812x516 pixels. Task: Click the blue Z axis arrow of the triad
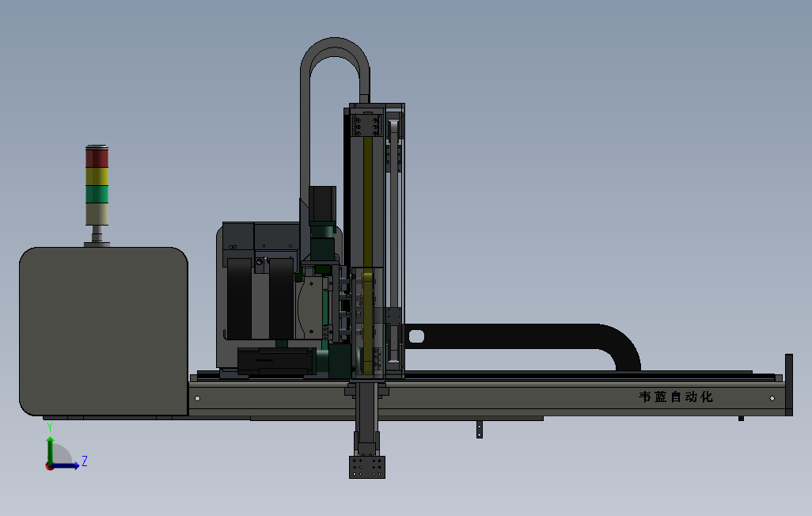[x=65, y=466]
